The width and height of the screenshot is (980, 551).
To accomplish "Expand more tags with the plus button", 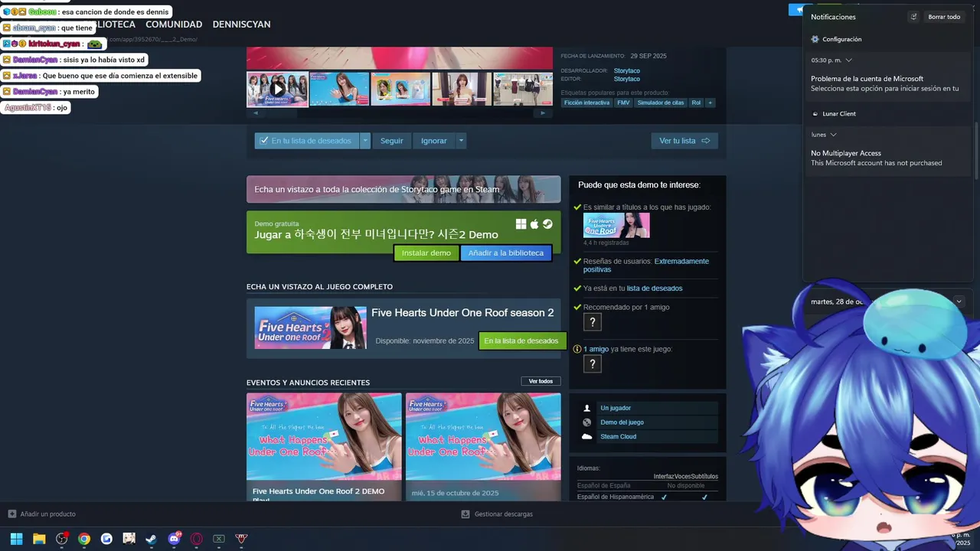I will pyautogui.click(x=710, y=103).
